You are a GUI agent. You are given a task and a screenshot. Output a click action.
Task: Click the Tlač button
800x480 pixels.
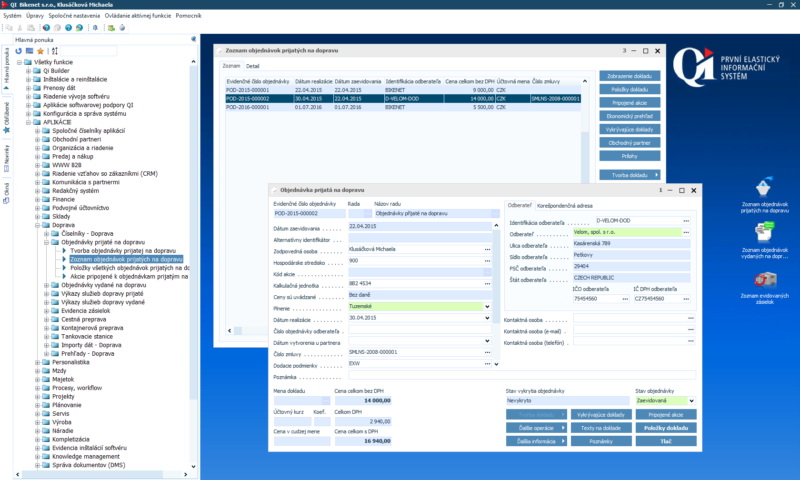coord(666,441)
